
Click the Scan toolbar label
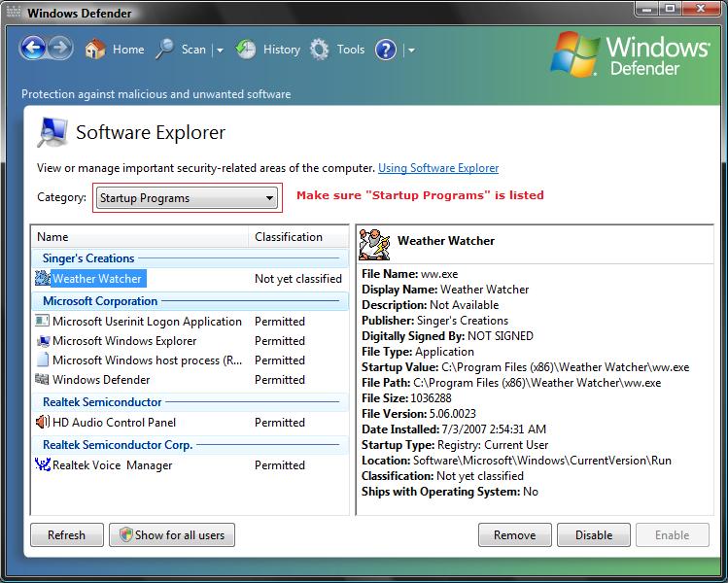[193, 50]
